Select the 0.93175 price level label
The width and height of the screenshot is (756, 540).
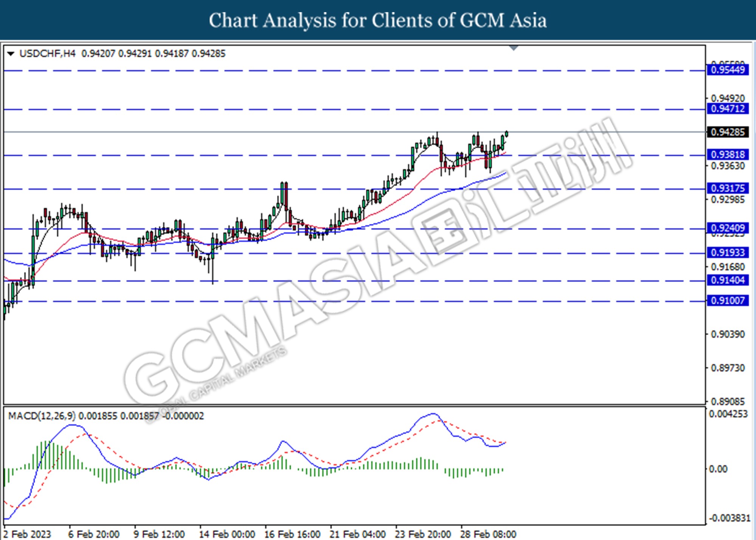tap(727, 188)
